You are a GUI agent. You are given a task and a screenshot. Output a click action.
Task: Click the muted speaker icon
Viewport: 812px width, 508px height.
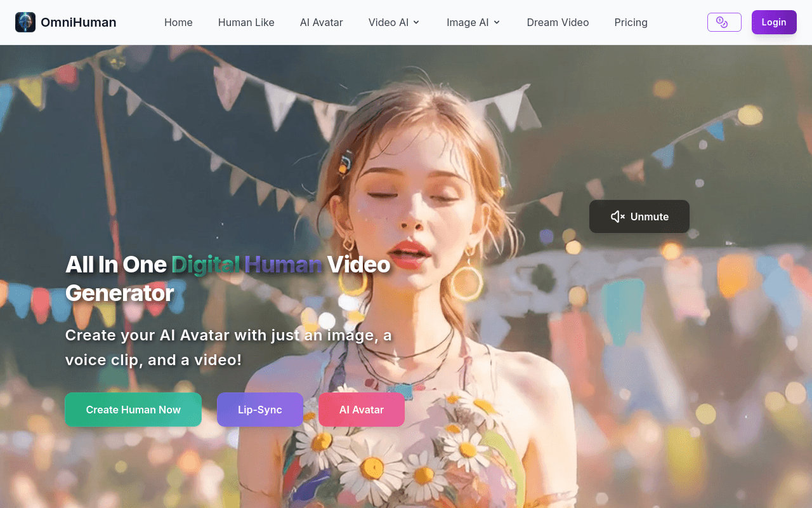pyautogui.click(x=618, y=217)
